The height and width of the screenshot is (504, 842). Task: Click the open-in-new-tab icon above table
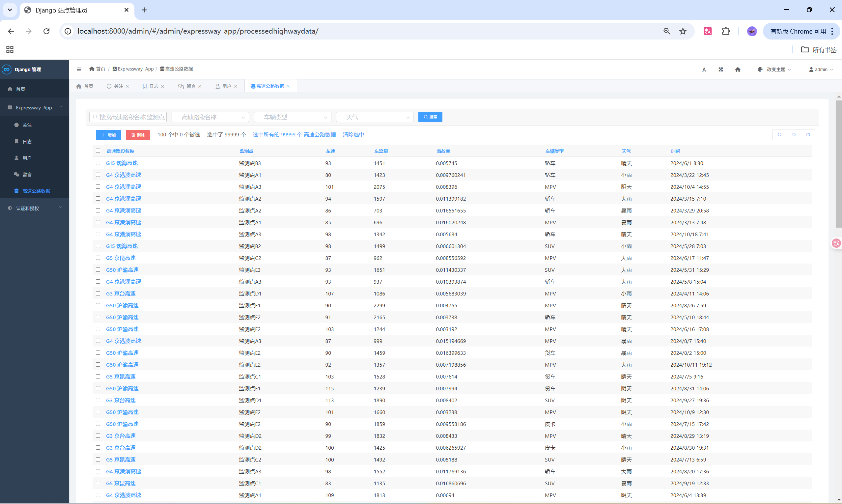click(808, 134)
